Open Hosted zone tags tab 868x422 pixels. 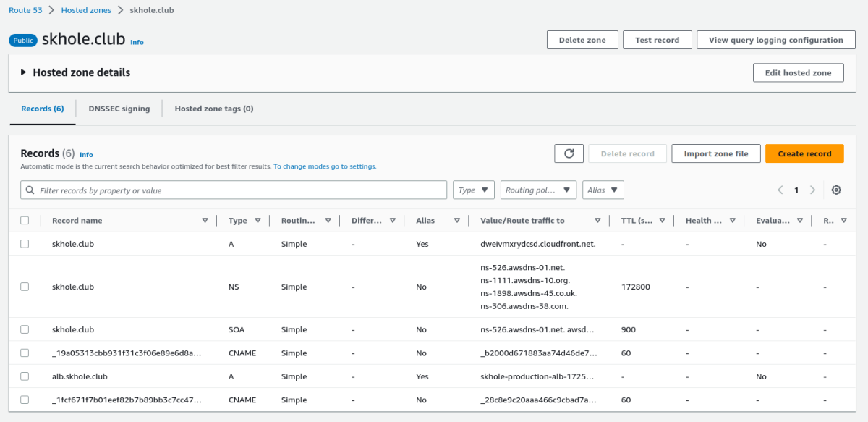pos(214,109)
